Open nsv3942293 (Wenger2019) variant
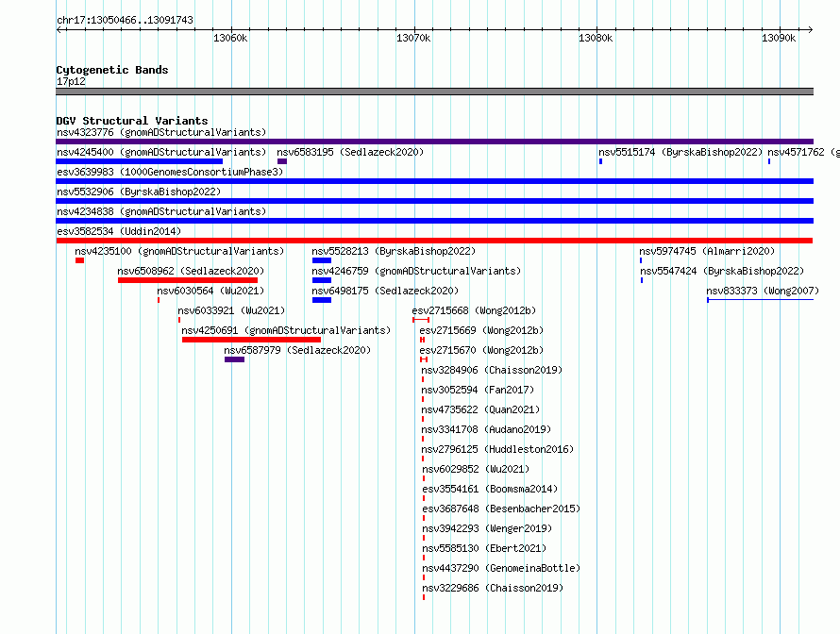The width and height of the screenshot is (840, 634). point(488,528)
